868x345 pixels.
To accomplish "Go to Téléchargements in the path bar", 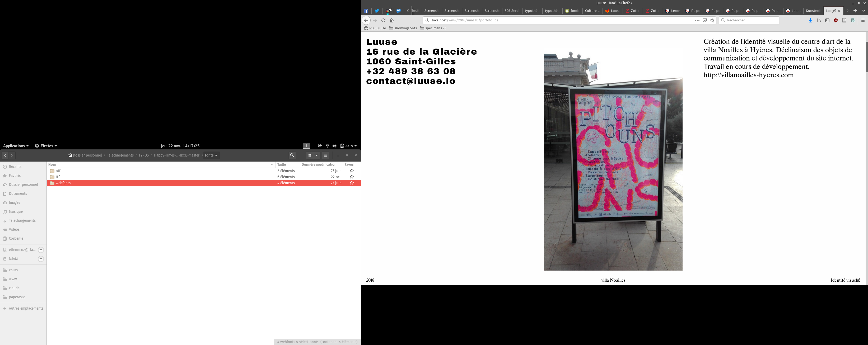I will [x=120, y=155].
